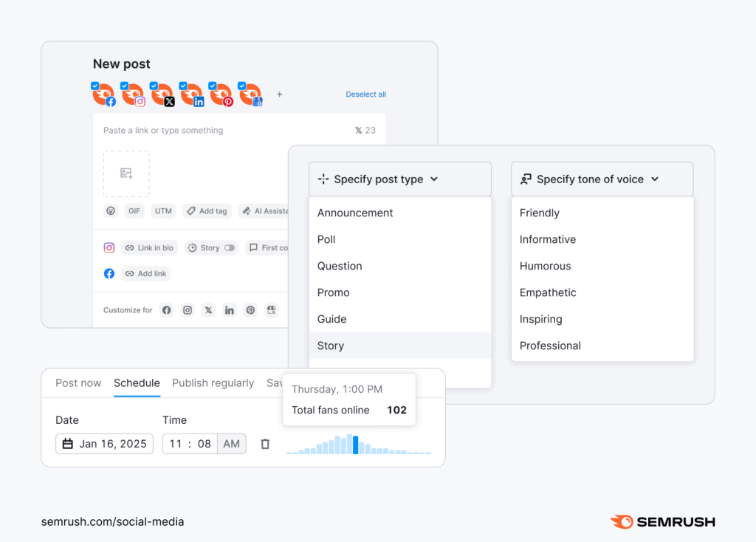Image resolution: width=756 pixels, height=542 pixels.
Task: Click the Add tag button
Action: [207, 210]
